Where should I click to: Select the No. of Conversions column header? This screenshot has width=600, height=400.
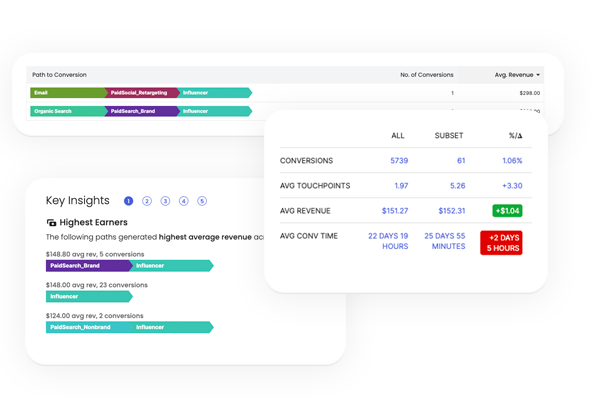click(x=427, y=75)
